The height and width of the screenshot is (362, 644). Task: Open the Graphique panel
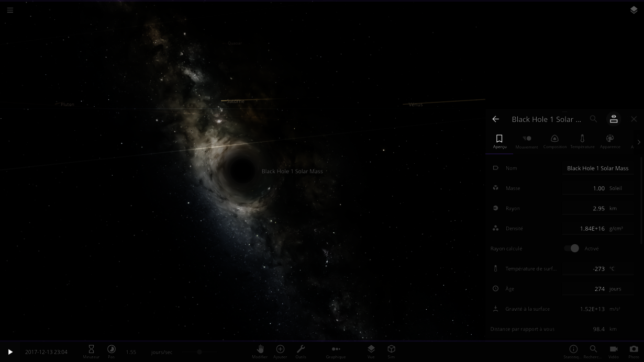click(x=336, y=351)
